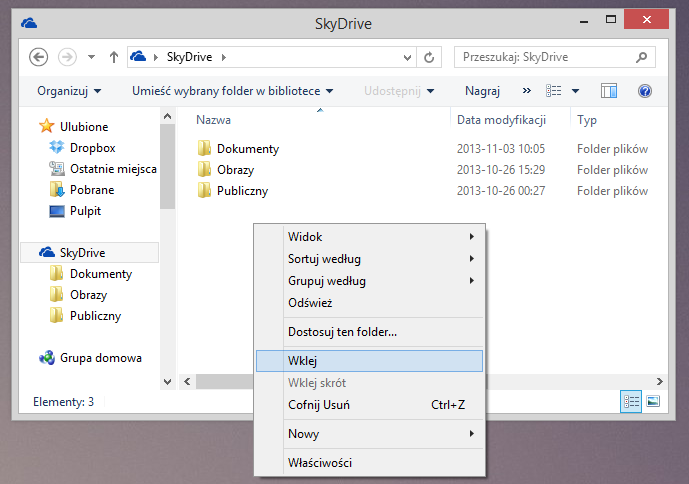Viewport: 689px width, 484px height.
Task: Open the Nowy submenu
Action: (x=369, y=434)
